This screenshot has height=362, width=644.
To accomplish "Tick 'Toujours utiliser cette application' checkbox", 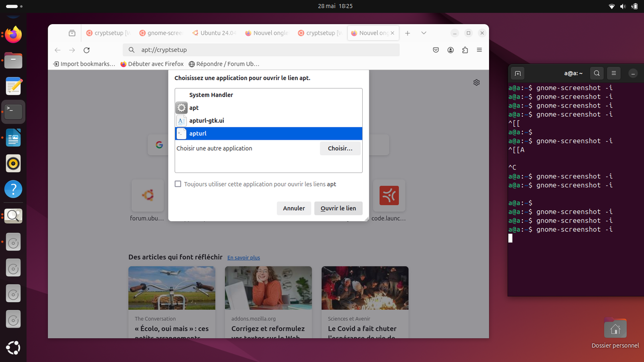I will pyautogui.click(x=178, y=184).
